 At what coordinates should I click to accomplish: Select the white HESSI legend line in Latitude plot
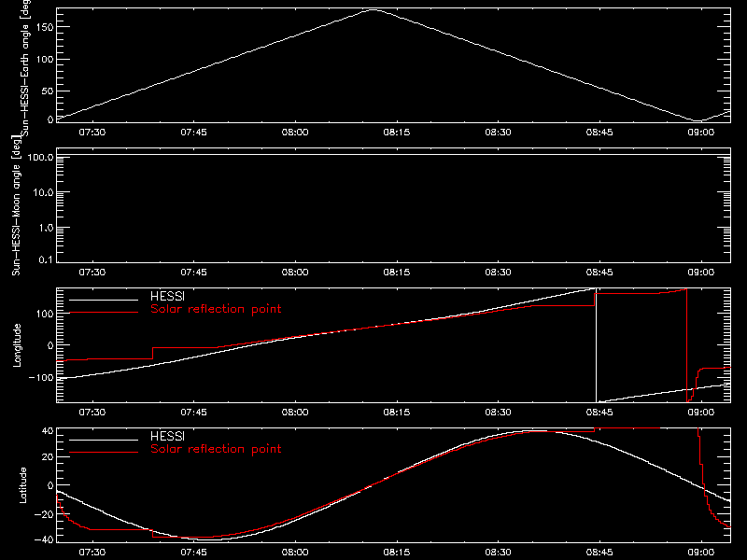pos(104,440)
